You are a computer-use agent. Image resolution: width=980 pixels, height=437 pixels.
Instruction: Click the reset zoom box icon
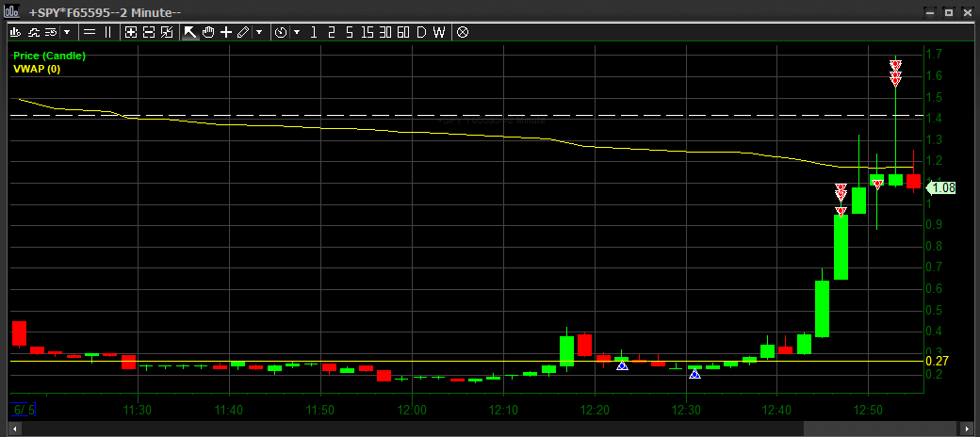(167, 32)
